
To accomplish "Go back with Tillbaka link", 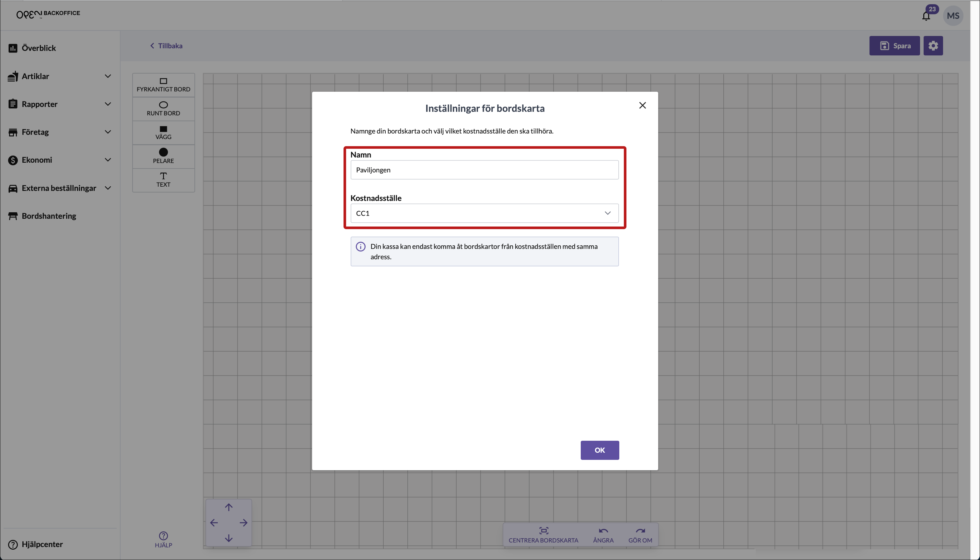I will pos(166,46).
